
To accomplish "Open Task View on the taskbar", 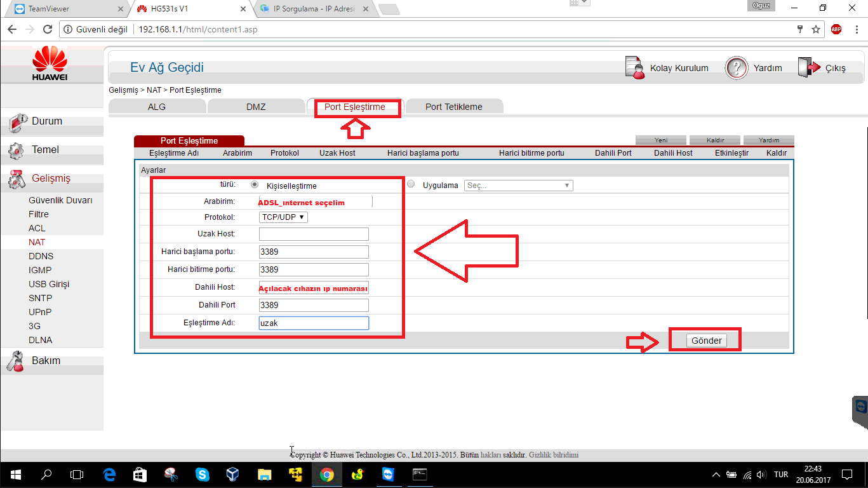I will [x=76, y=474].
